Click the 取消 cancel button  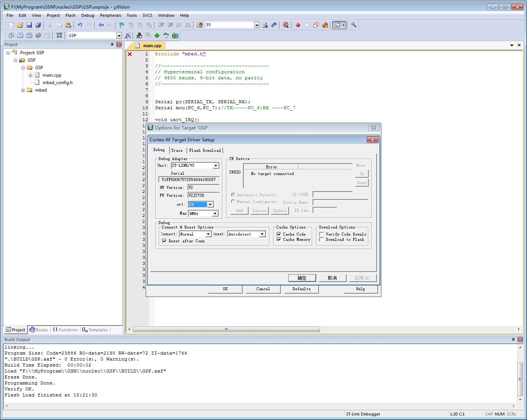coord(332,278)
